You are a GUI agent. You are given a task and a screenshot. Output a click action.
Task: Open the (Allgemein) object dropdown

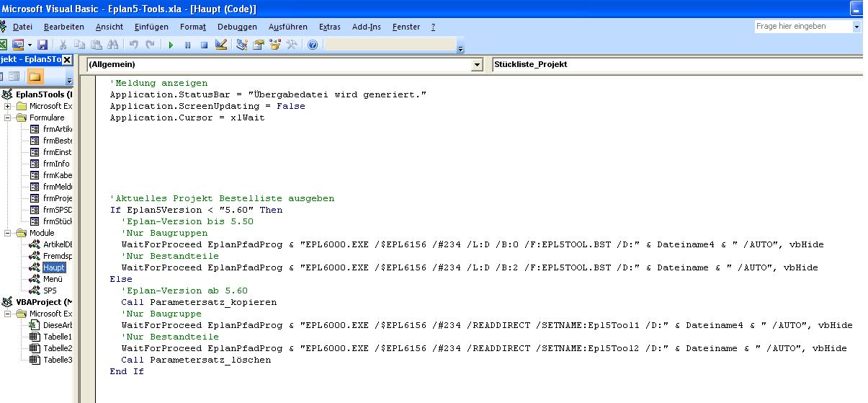click(476, 64)
